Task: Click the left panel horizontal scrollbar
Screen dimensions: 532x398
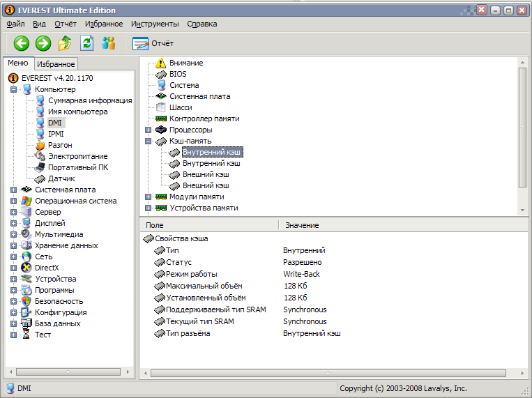Action: [x=68, y=372]
